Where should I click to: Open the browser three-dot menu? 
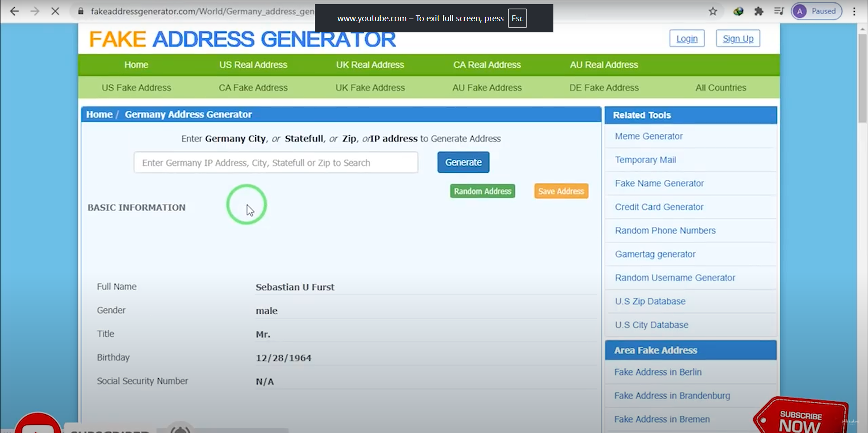coord(854,11)
